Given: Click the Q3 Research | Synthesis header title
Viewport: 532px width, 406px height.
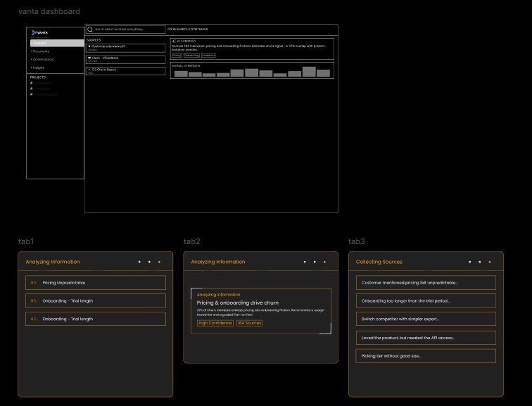Looking at the screenshot, I should [x=188, y=29].
